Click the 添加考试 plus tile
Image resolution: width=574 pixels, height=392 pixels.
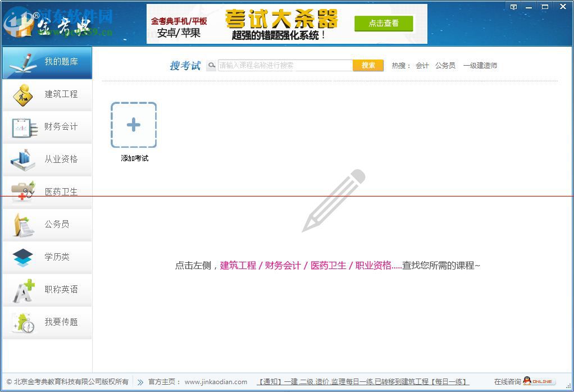click(133, 125)
